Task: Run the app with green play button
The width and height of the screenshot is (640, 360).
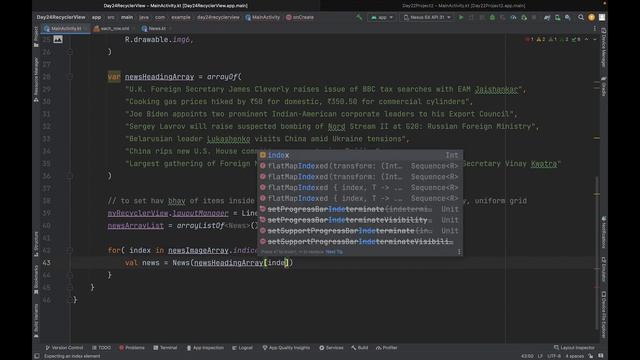Action: (461, 18)
